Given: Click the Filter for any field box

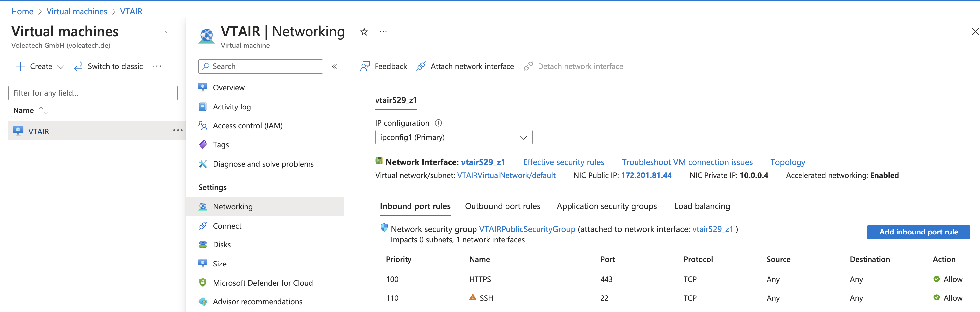Looking at the screenshot, I should (93, 93).
